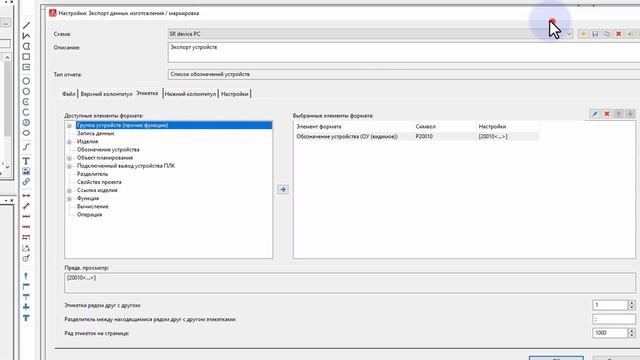Click Этикетки рядом друг с другом value field
The width and height of the screenshot is (640, 360).
pos(610,305)
